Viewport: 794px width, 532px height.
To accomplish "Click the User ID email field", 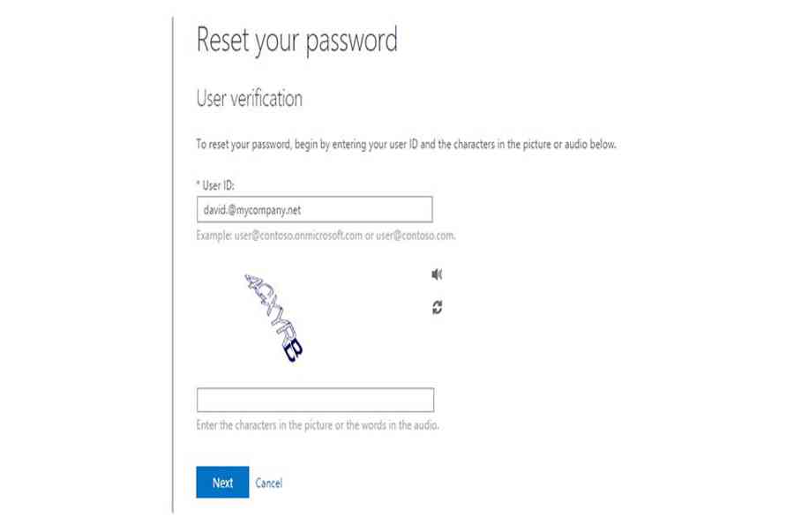I will coord(314,210).
